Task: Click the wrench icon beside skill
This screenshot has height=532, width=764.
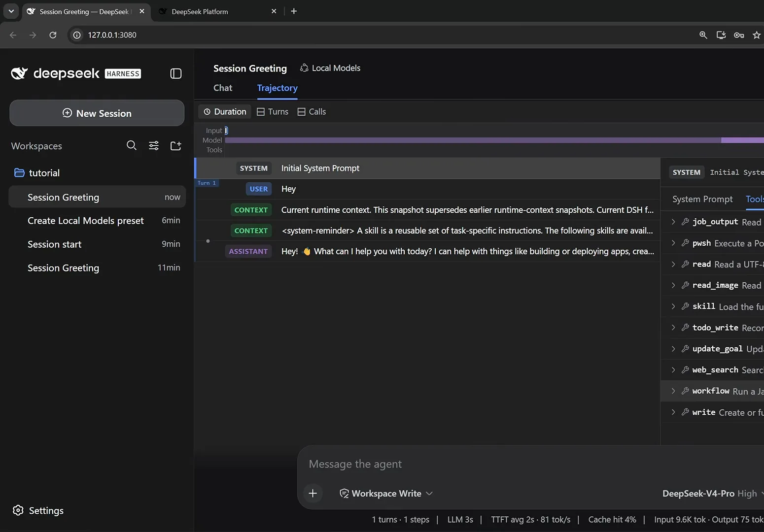Action: point(685,306)
